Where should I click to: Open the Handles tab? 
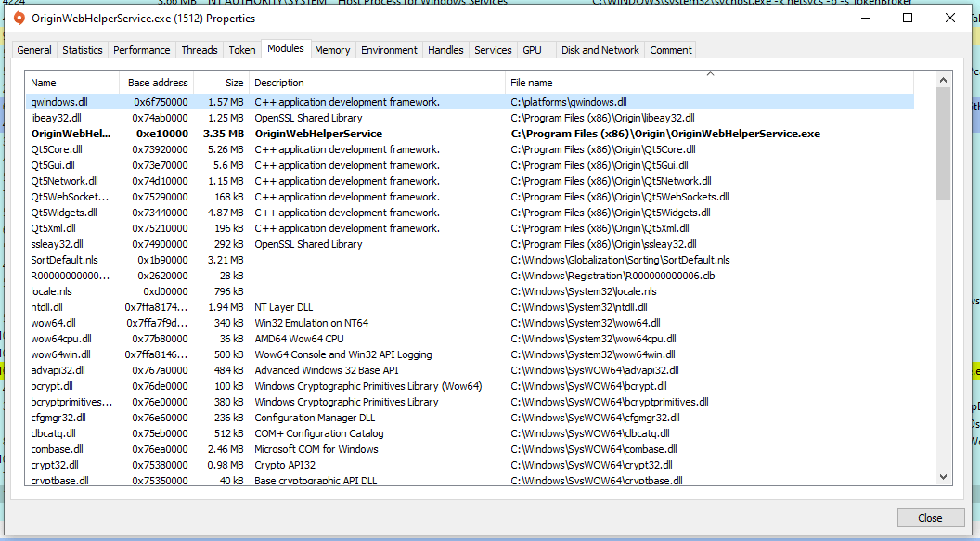coord(445,50)
